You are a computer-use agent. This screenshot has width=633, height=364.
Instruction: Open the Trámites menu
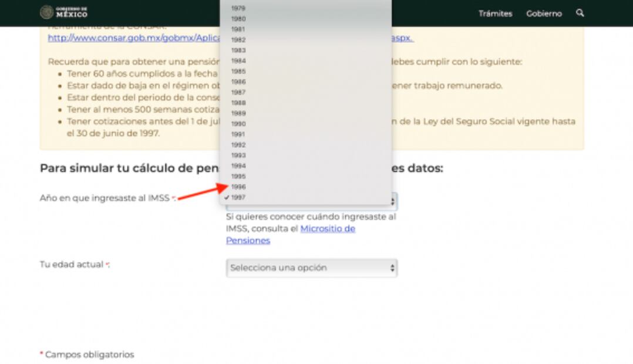pos(495,14)
